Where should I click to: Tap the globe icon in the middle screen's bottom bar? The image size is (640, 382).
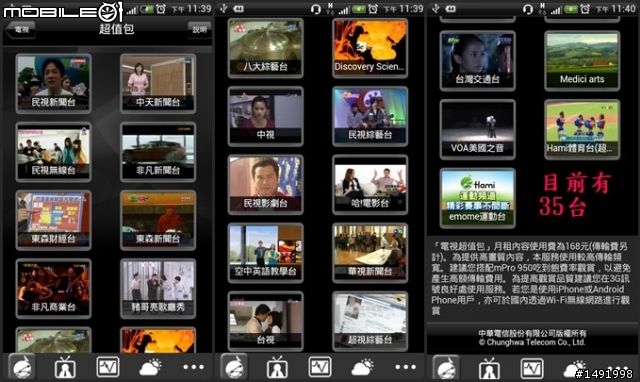[x=234, y=367]
